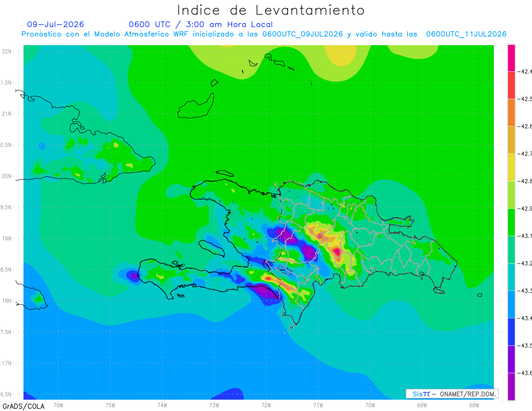Viewport: 532px width, 411px height.
Task: Select the amber legend swatch between -42.6 and -42.7
Action: click(511, 140)
